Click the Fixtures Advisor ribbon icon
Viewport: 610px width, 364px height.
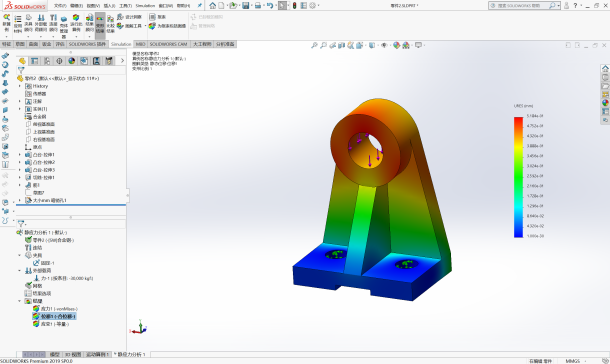pyautogui.click(x=28, y=24)
